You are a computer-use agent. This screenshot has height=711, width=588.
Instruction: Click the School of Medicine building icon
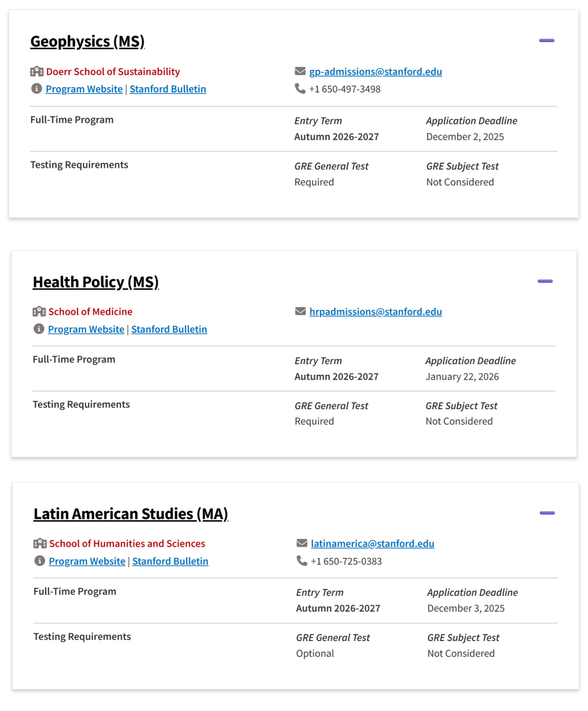coord(39,312)
